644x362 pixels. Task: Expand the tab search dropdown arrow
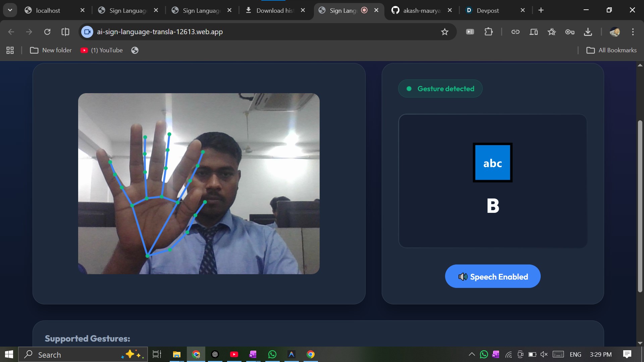(10, 10)
